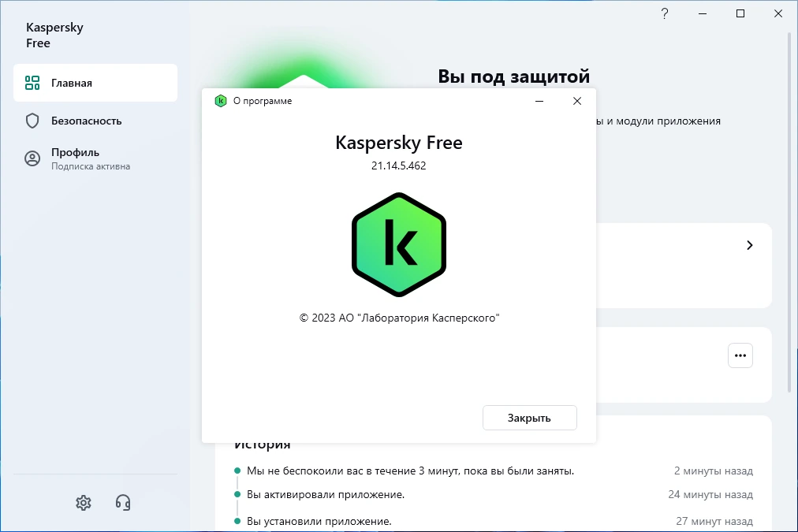798x532 pixels.
Task: Open the three-dots more options menu
Action: click(x=740, y=355)
